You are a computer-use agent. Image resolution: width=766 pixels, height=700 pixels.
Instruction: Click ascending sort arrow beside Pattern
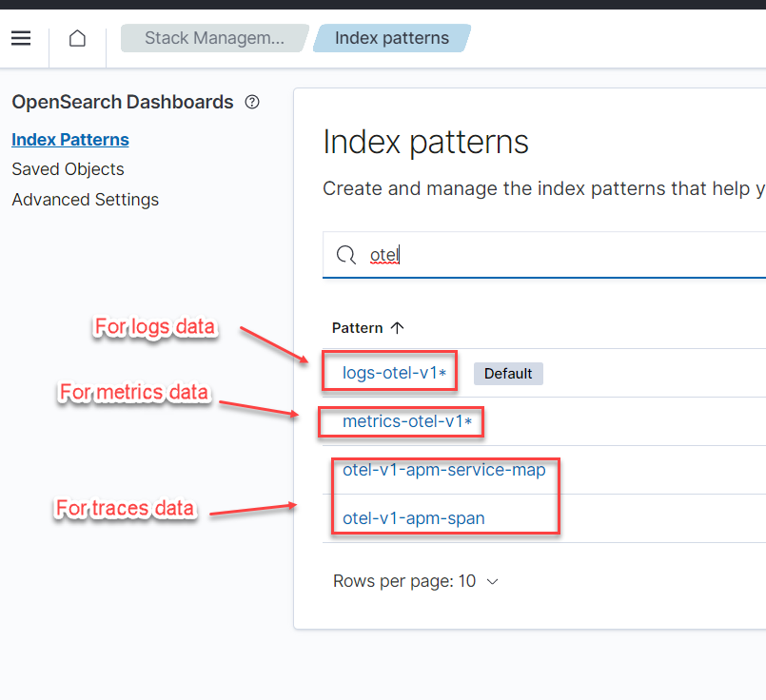click(x=398, y=327)
